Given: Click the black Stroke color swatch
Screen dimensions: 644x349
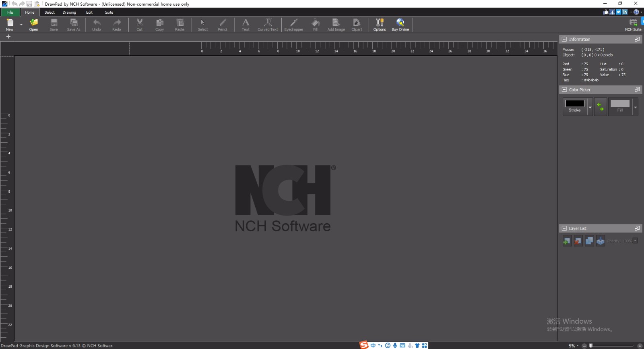Looking at the screenshot, I should point(575,104).
